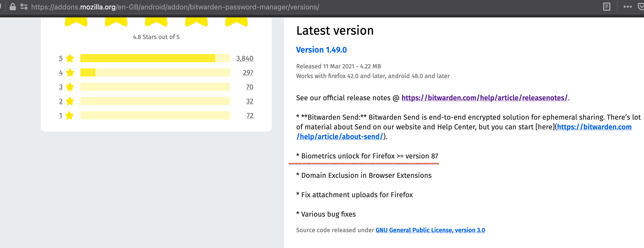
Task: Open the GNU General Public License link
Action: coord(431,230)
